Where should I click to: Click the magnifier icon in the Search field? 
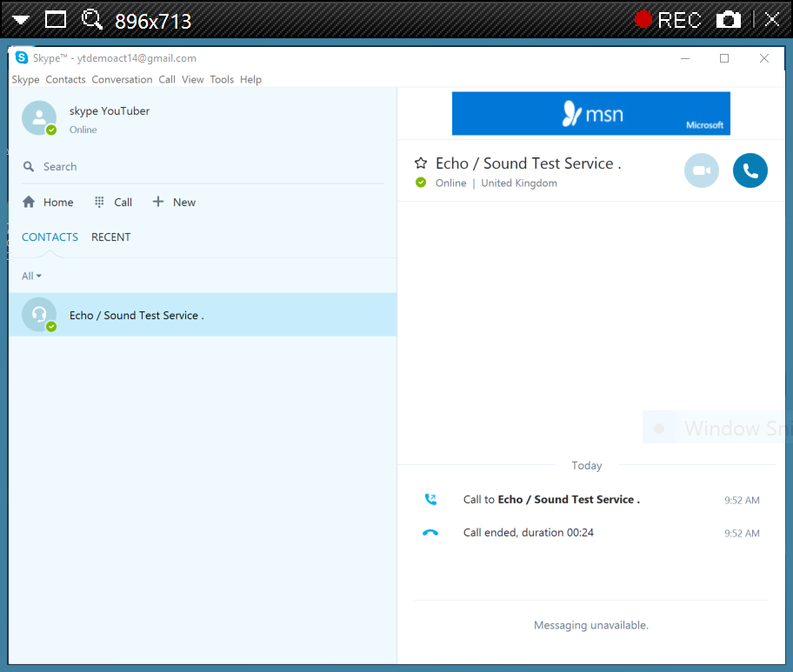click(29, 166)
